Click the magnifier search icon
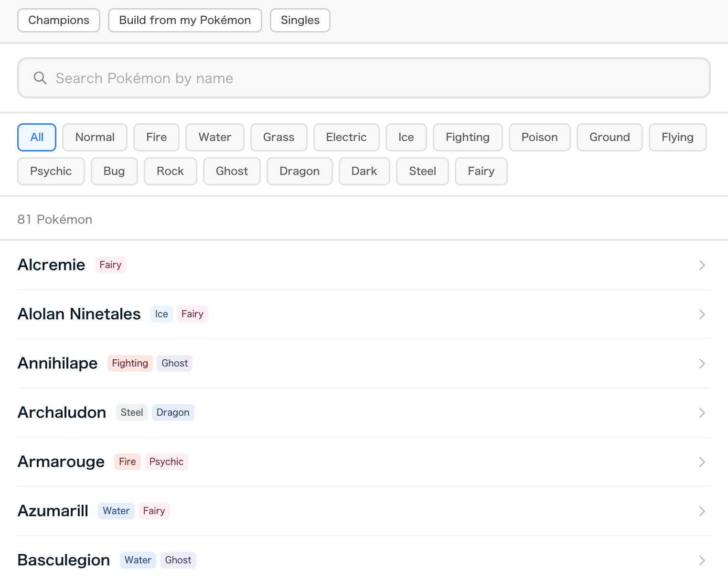Screen dimensions: 728x581 [x=40, y=78]
